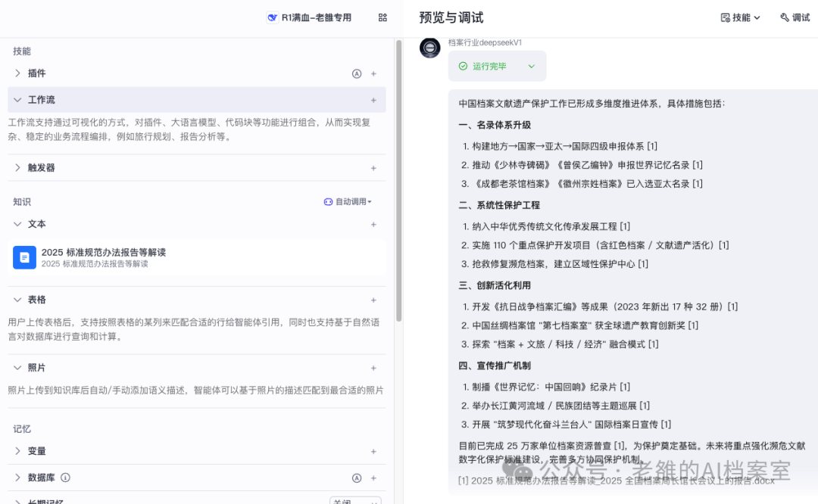818x504 pixels.
Task: Collapse the 工作流 section
Action: tap(17, 100)
